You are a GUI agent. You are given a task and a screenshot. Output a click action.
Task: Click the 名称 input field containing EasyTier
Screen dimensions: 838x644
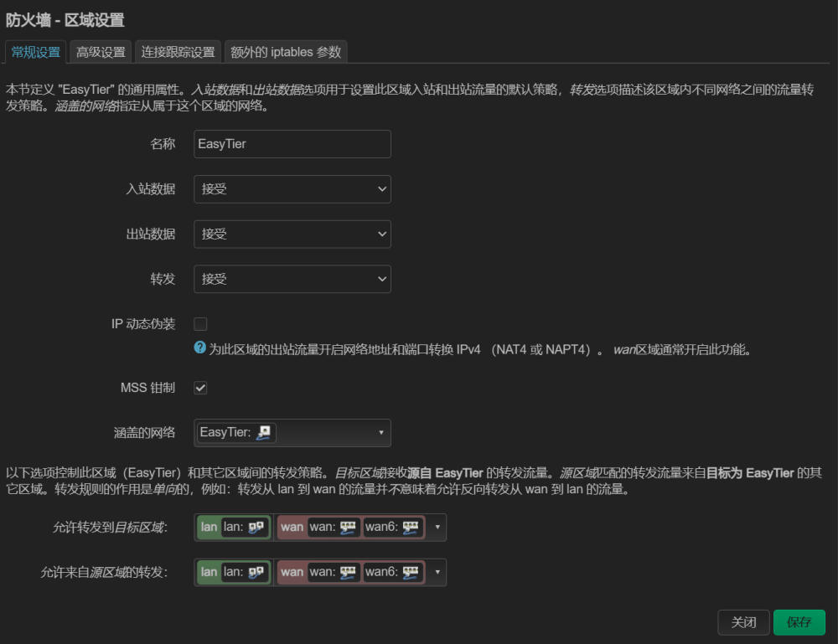click(x=292, y=144)
